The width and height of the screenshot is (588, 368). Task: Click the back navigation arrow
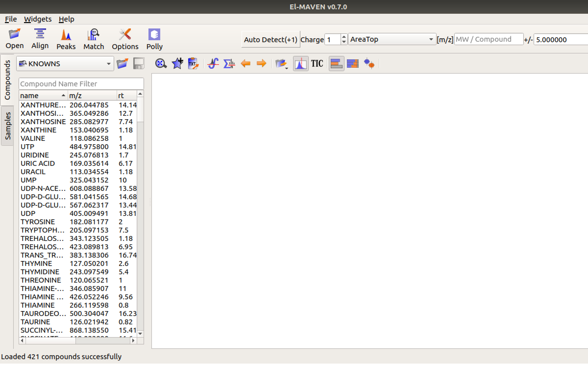[245, 64]
